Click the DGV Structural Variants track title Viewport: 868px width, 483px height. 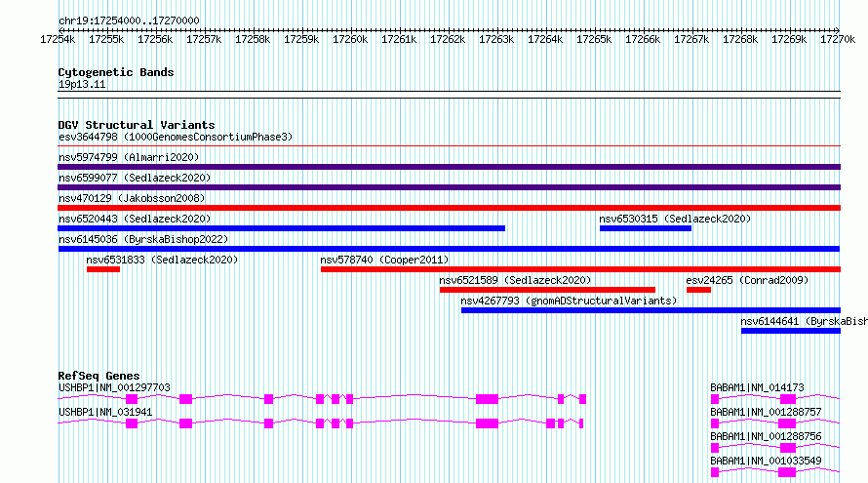pyautogui.click(x=137, y=125)
